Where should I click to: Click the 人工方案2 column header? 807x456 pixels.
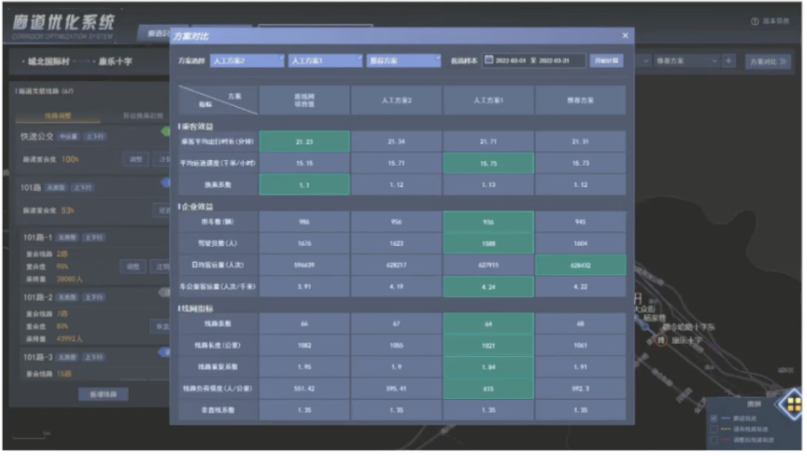tap(396, 100)
